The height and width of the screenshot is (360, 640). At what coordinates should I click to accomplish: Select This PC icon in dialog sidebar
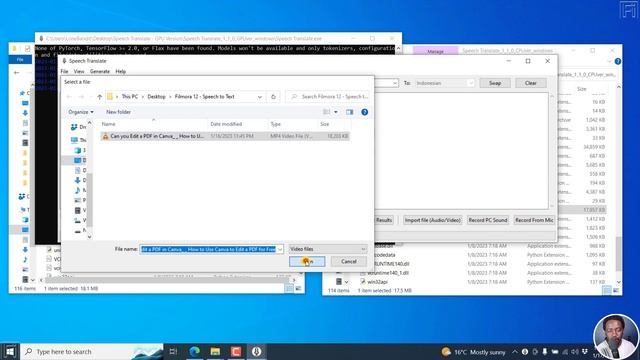74,140
